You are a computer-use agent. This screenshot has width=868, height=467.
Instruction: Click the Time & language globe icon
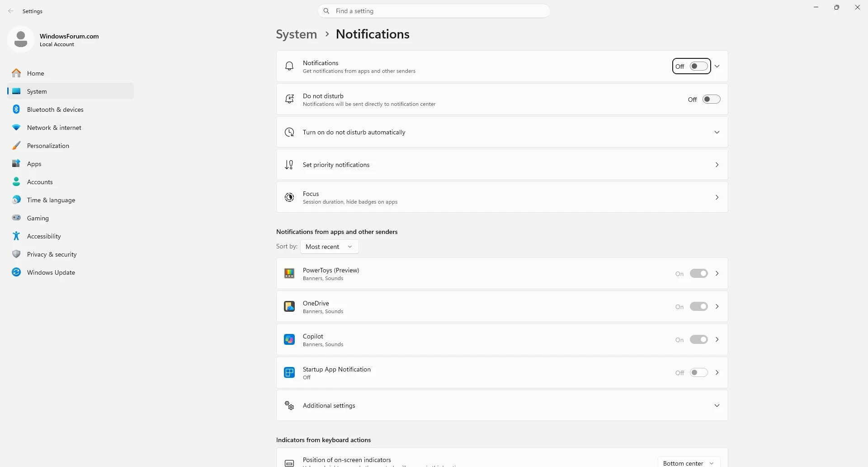(x=16, y=200)
